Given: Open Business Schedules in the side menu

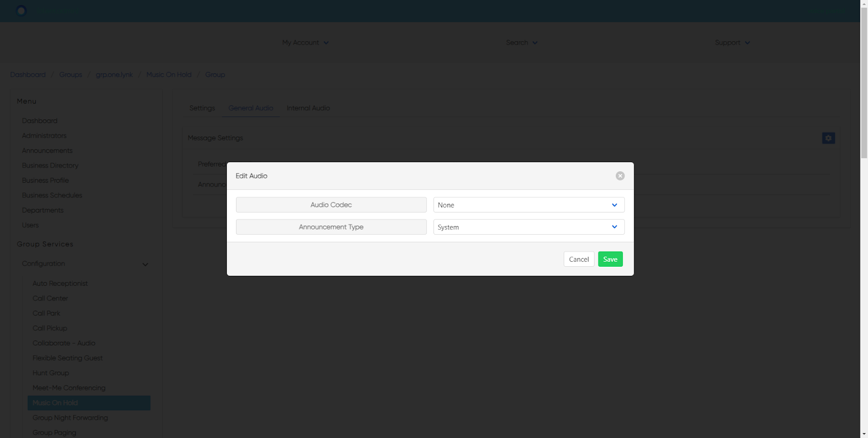Looking at the screenshot, I should point(52,195).
